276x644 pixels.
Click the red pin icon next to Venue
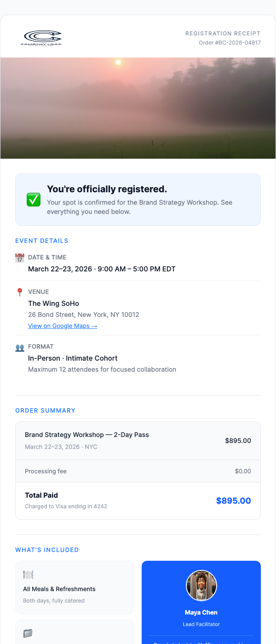19,292
